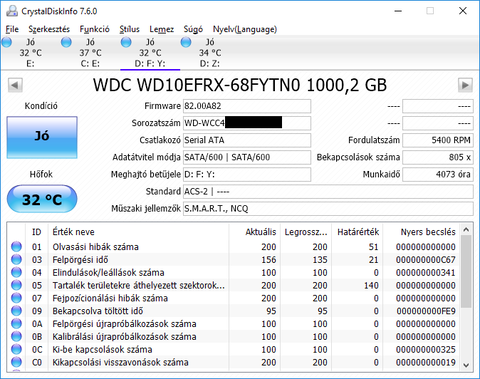The width and height of the screenshot is (480, 379).
Task: Select row Fejpozícionálási hibák száma
Action: [x=233, y=298]
